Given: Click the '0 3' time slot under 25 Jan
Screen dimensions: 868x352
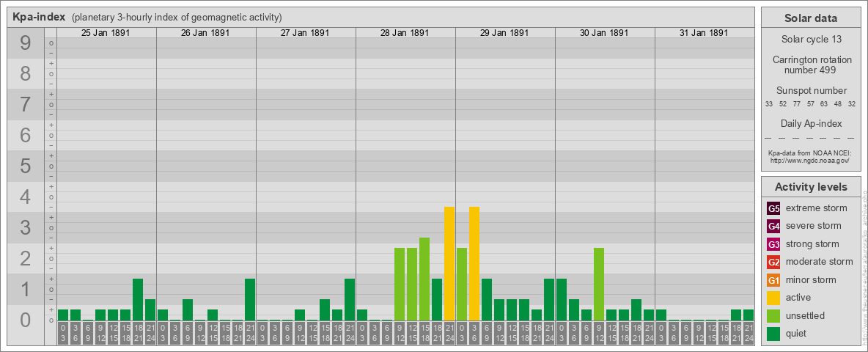Looking at the screenshot, I should coord(63,334).
